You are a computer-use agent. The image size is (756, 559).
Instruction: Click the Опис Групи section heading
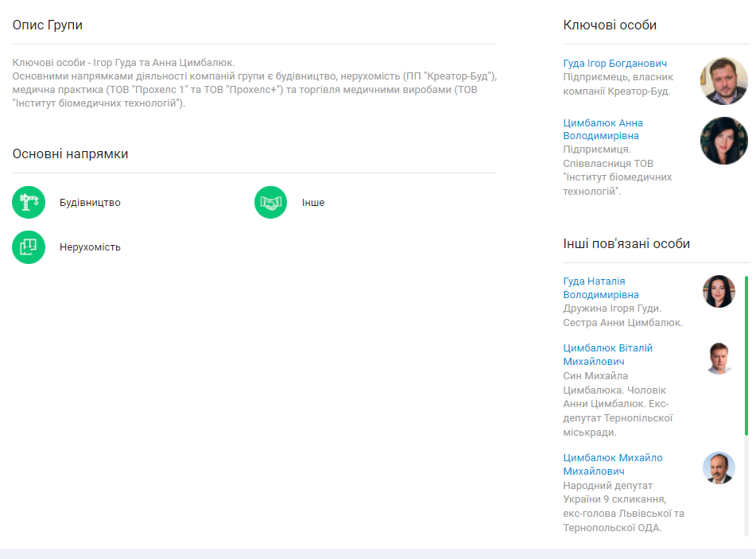48,25
